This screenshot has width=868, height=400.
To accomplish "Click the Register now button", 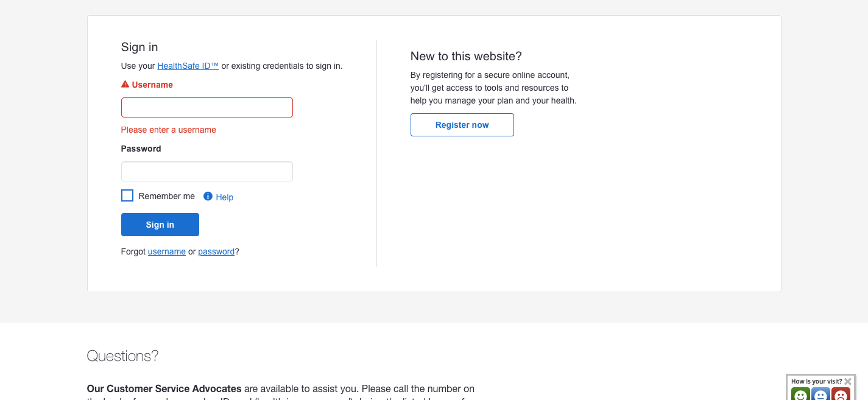I will (462, 125).
